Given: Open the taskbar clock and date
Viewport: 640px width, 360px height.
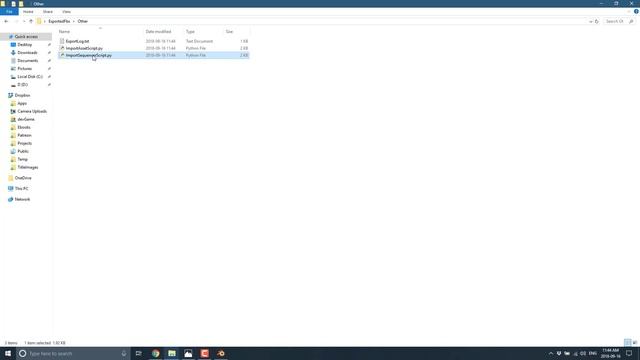Looking at the screenshot, I should coord(611,353).
